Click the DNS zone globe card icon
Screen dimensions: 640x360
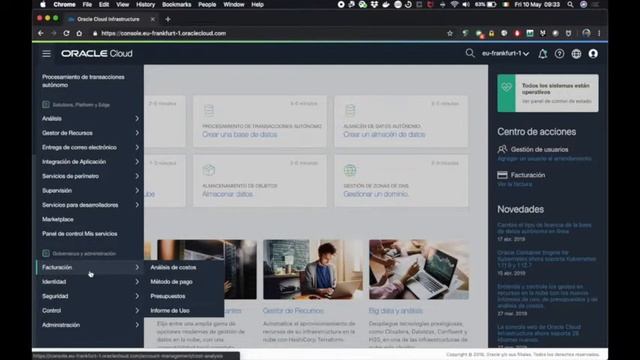click(x=350, y=170)
